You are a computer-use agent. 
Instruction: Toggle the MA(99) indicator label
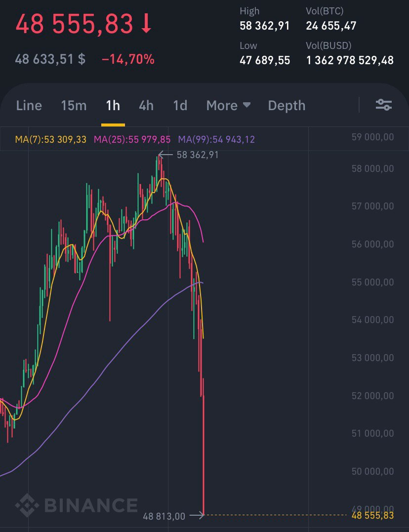216,139
